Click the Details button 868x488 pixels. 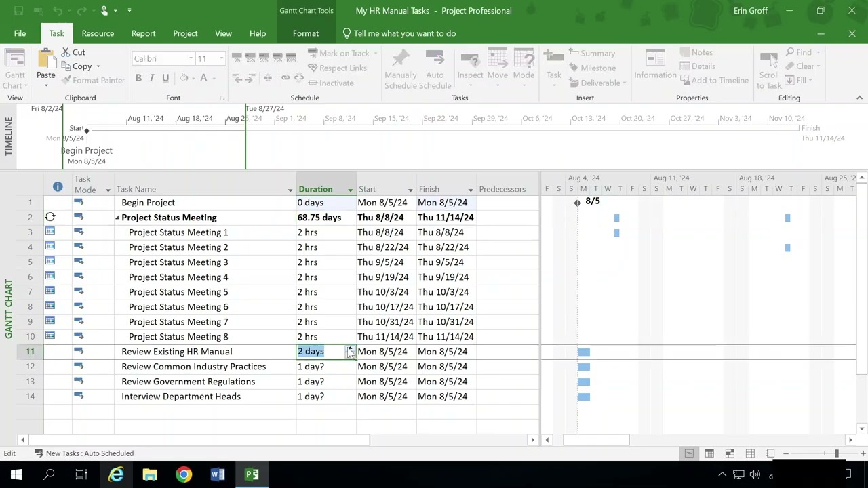(697, 66)
